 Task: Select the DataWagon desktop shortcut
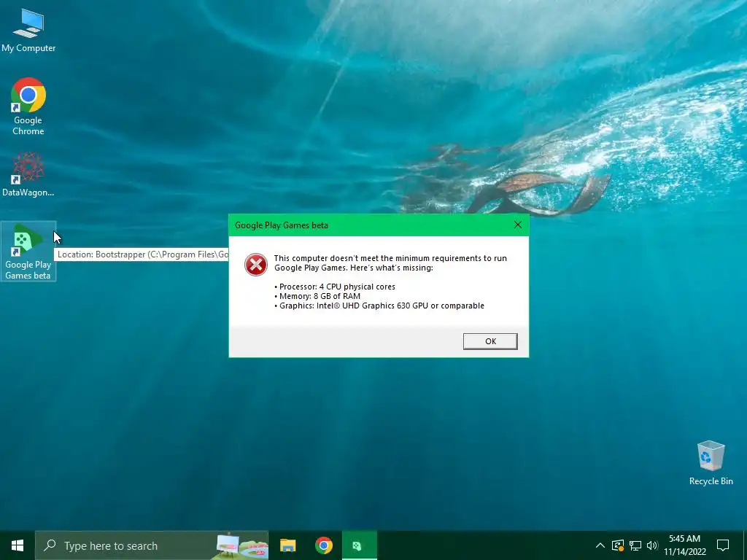point(28,174)
